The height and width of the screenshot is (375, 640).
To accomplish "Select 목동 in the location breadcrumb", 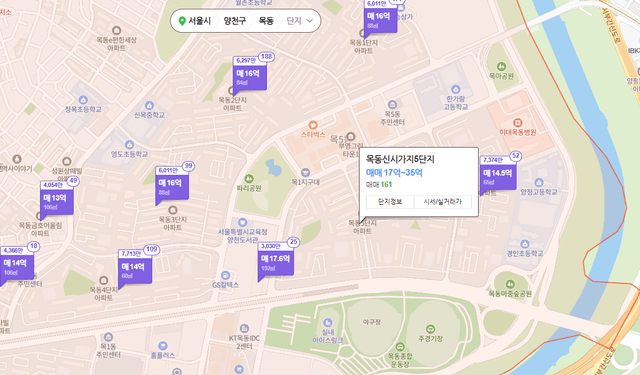I will coord(266,21).
